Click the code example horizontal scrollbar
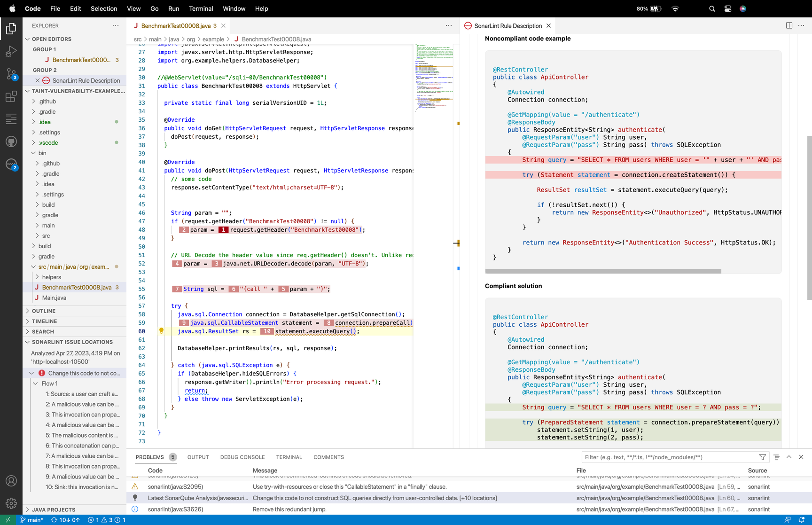Image resolution: width=812 pixels, height=525 pixels. [x=603, y=271]
